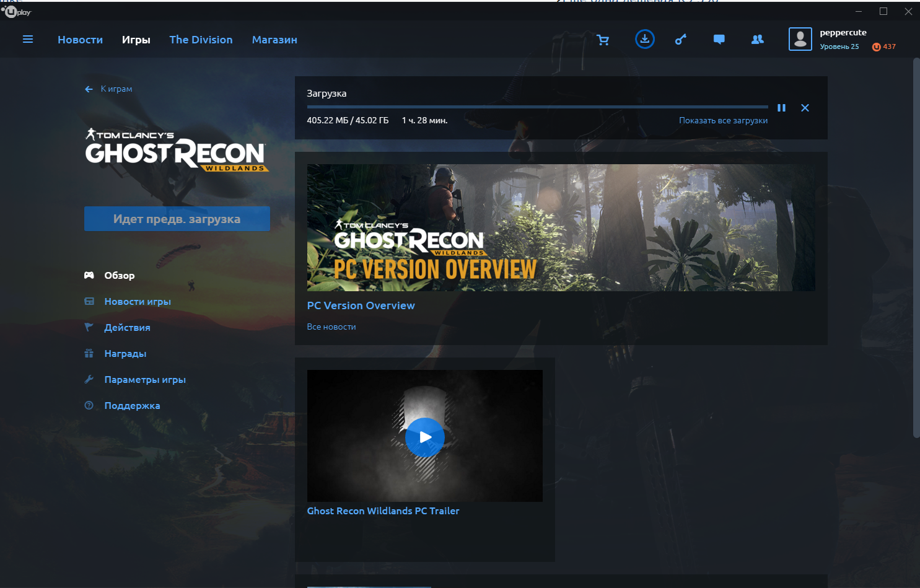Click the Все новости link
This screenshot has height=588, width=920.
coord(331,327)
